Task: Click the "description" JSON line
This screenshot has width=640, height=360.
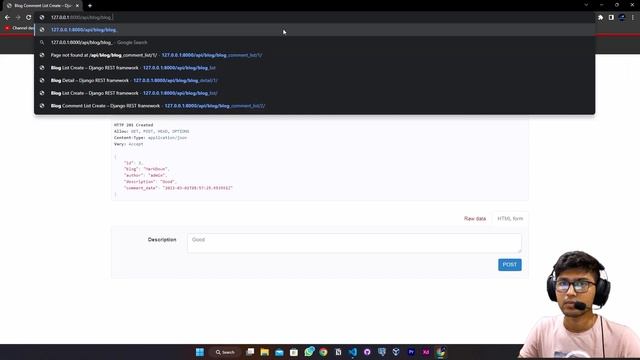Action: coord(150,182)
